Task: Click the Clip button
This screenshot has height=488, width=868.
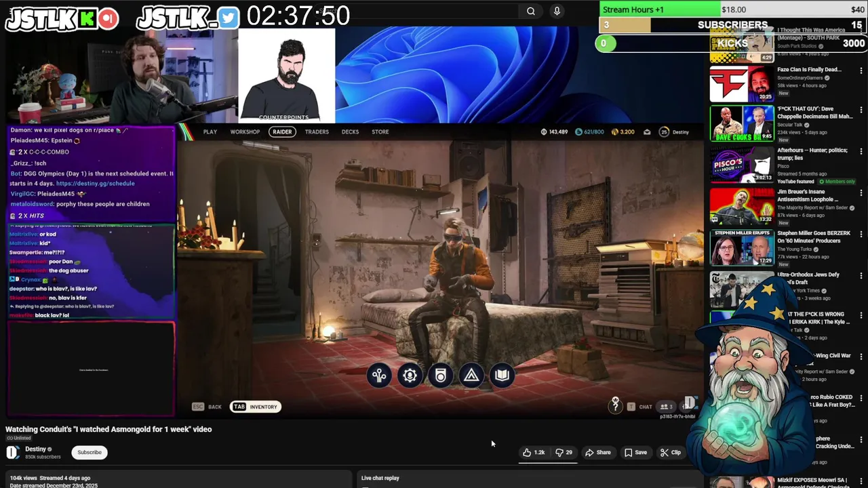Action: [671, 452]
